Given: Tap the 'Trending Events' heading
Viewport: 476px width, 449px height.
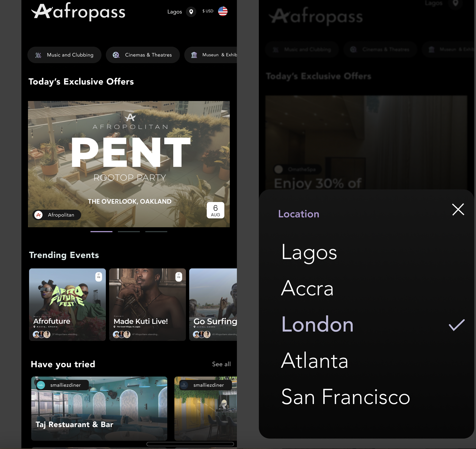Looking at the screenshot, I should (64, 255).
